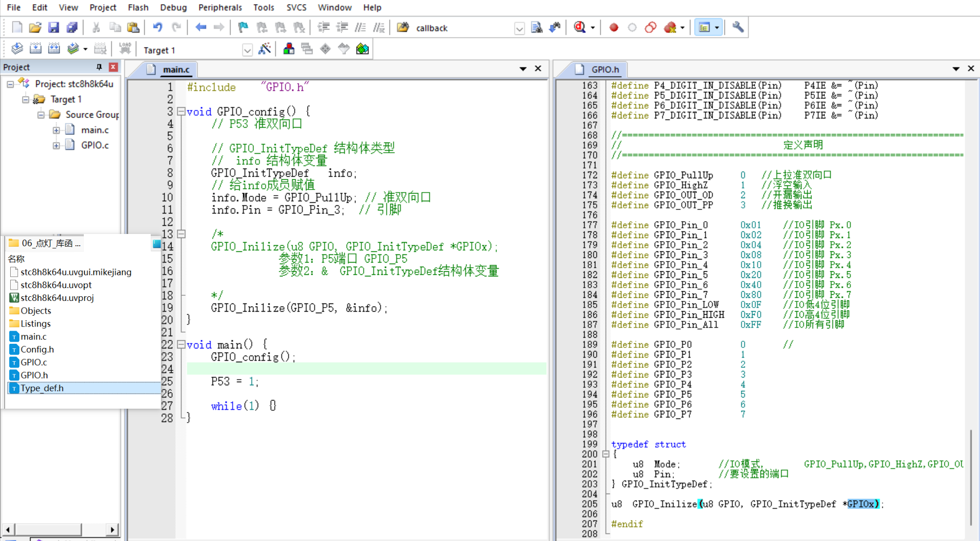Open the Configuration wrench icon
The height and width of the screenshot is (541, 980).
[737, 28]
